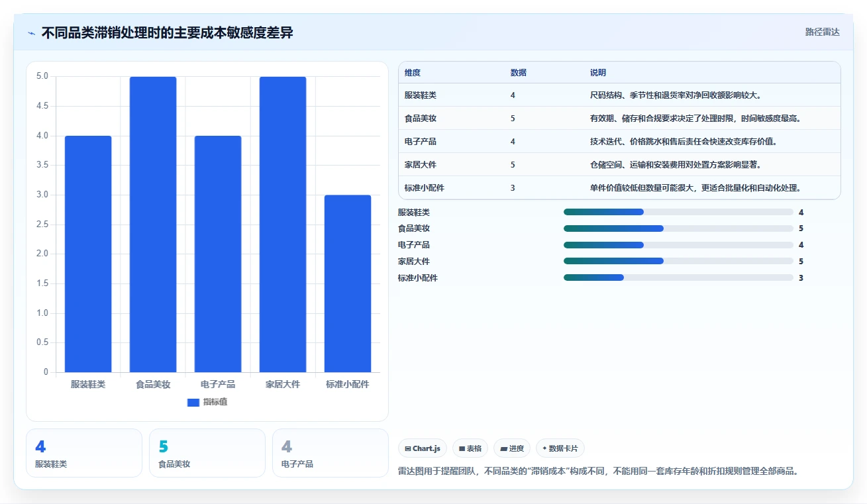
Task: Click the footer note starting 雷达图用于提醒团队
Action: (x=598, y=472)
